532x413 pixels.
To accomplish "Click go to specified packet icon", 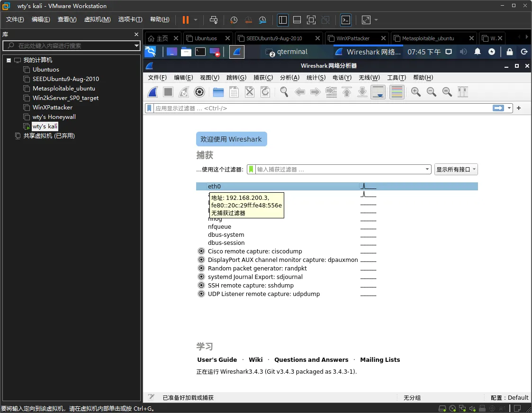I will tap(331, 92).
